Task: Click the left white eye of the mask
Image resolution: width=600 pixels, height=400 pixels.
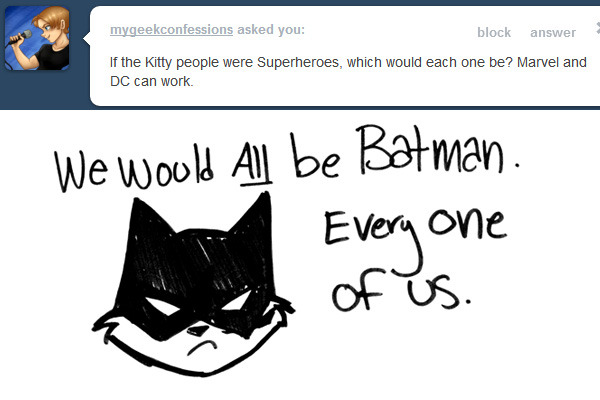Action: (x=163, y=306)
